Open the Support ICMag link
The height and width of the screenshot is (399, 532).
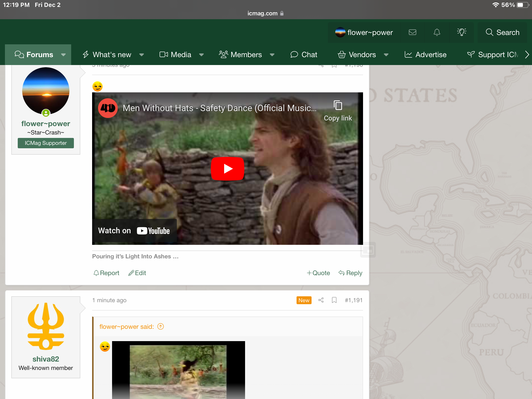493,54
